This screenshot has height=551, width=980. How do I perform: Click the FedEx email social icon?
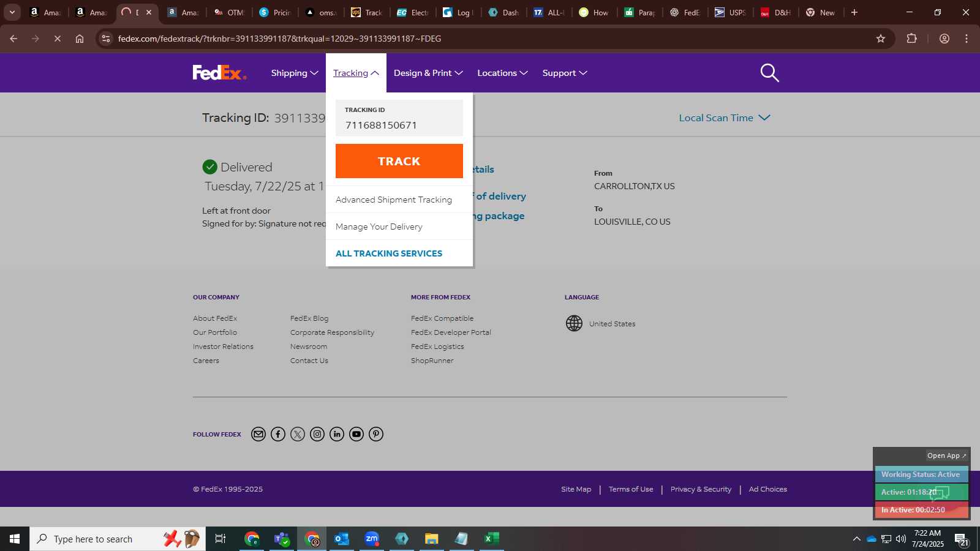coord(258,434)
